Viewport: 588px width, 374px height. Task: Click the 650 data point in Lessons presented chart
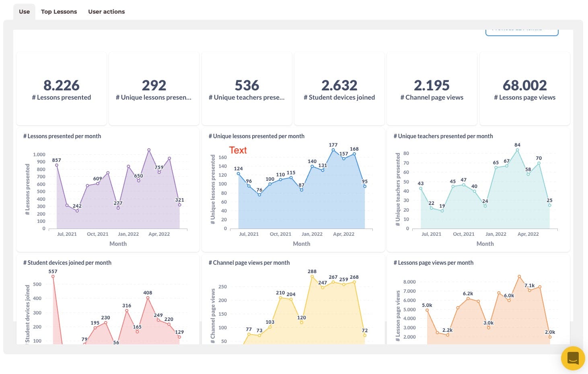[139, 181]
